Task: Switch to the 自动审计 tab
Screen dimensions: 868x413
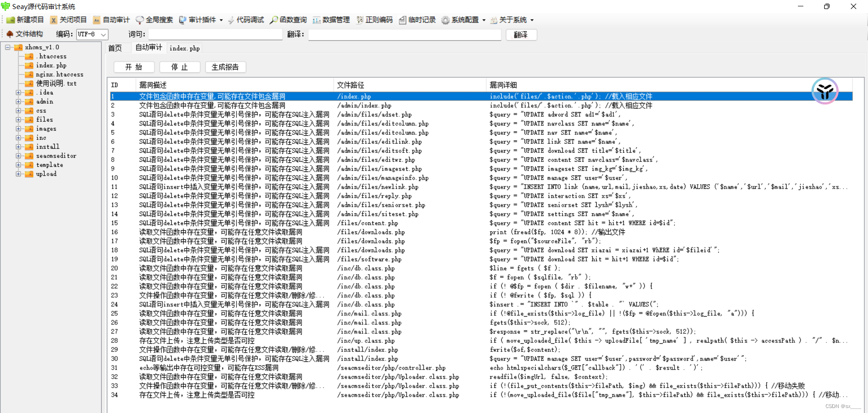Action: coord(149,47)
